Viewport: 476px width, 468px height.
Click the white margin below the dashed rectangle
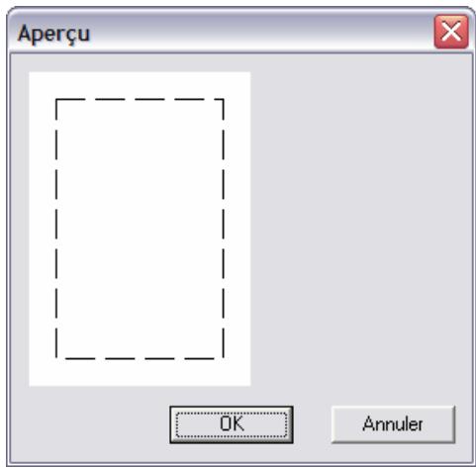click(x=140, y=373)
